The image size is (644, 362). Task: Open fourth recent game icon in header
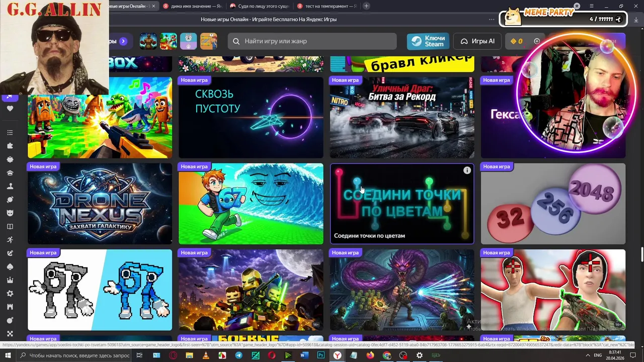click(209, 41)
